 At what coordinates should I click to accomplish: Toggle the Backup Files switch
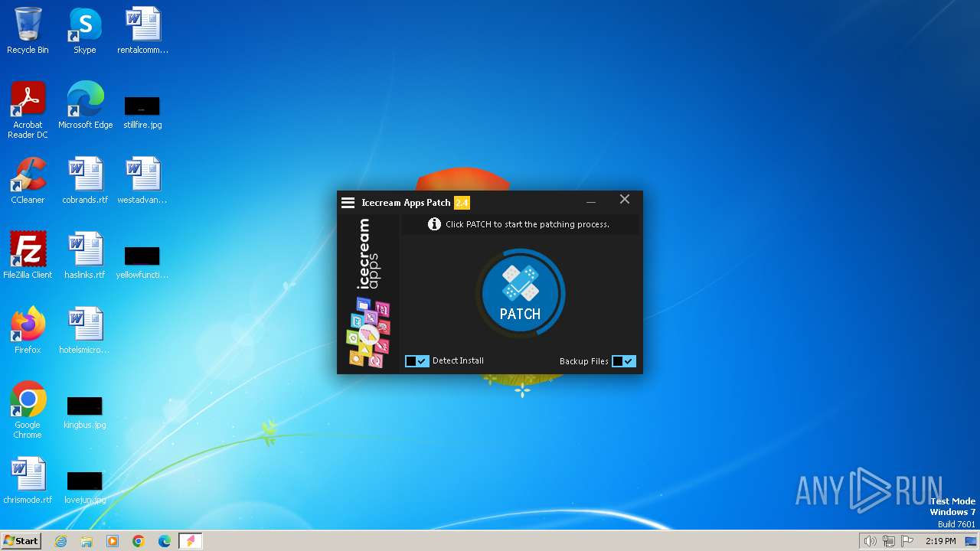point(624,361)
